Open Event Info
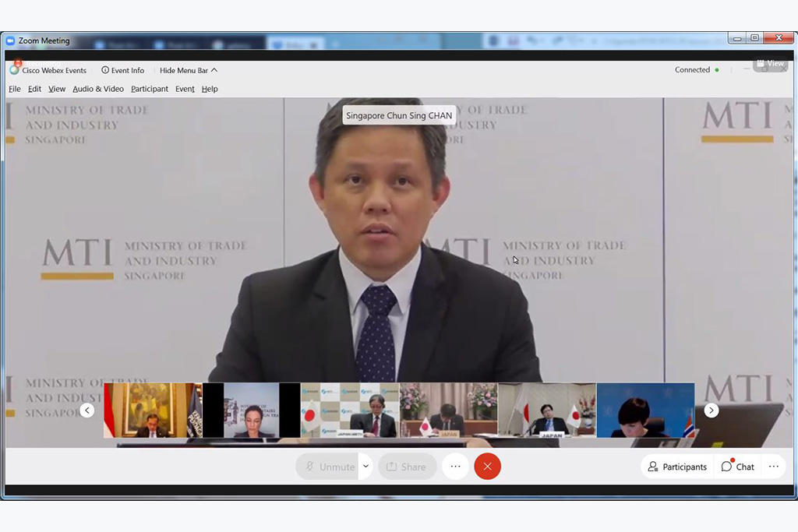Viewport: 798px width, 532px height. [x=122, y=70]
